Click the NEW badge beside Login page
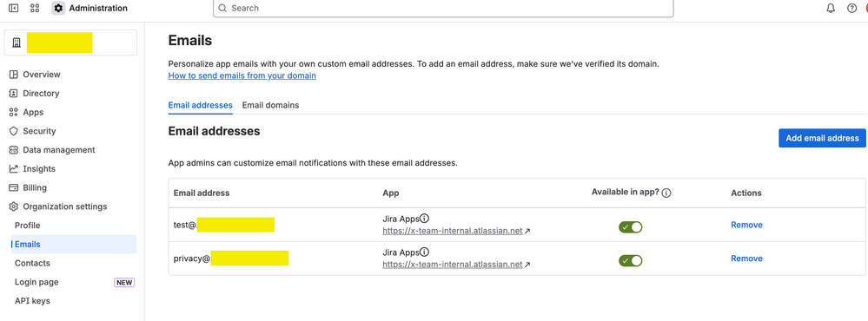 (x=124, y=282)
